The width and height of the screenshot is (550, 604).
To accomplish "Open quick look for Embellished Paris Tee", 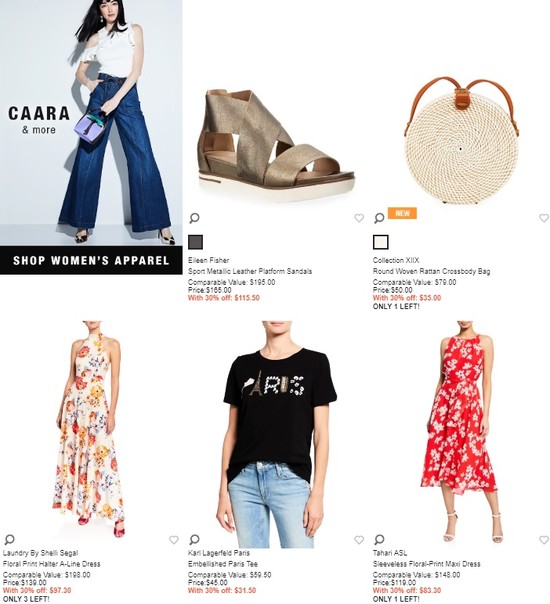I will [x=195, y=540].
